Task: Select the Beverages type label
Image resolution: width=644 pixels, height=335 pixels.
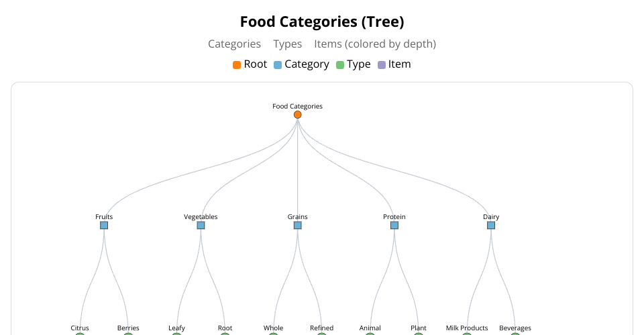Action: (x=515, y=328)
